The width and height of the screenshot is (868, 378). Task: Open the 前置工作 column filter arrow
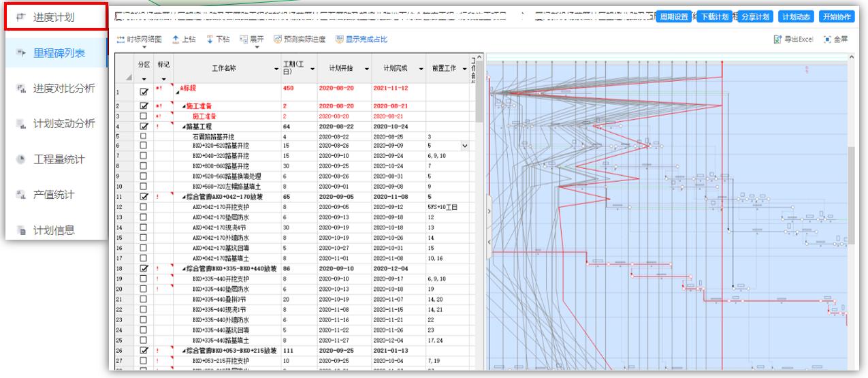(x=465, y=69)
